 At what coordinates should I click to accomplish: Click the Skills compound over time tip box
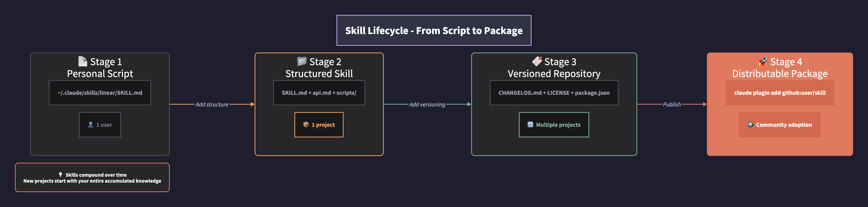click(92, 178)
